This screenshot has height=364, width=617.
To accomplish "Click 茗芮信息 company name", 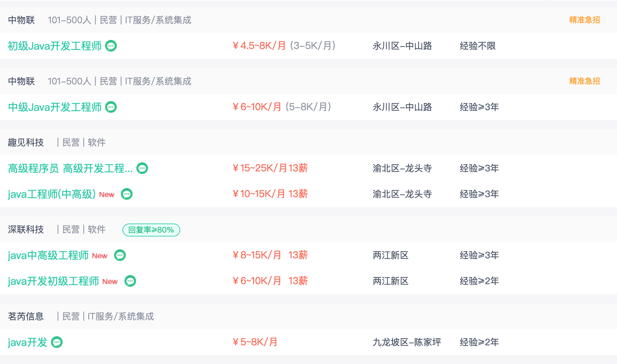I will click(26, 316).
